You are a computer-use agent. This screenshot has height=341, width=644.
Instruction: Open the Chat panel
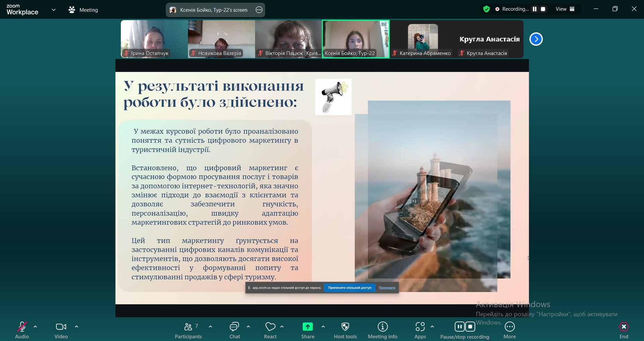point(235,330)
